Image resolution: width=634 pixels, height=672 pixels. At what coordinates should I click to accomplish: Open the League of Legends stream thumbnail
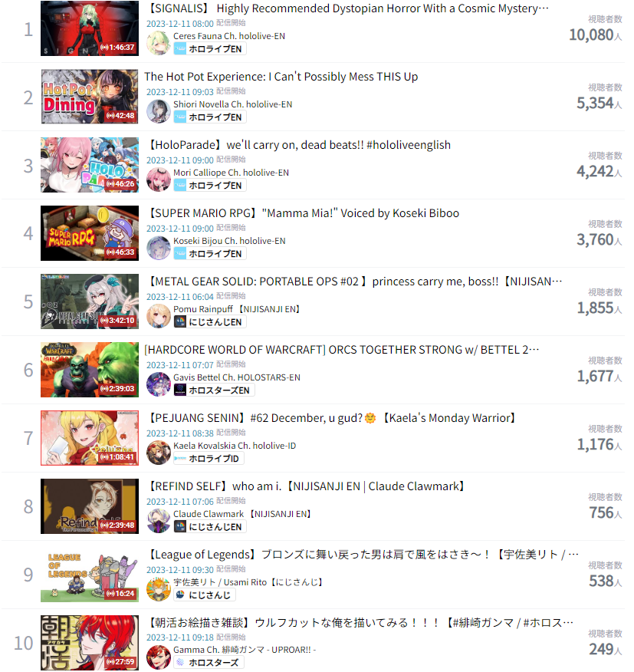coord(90,575)
